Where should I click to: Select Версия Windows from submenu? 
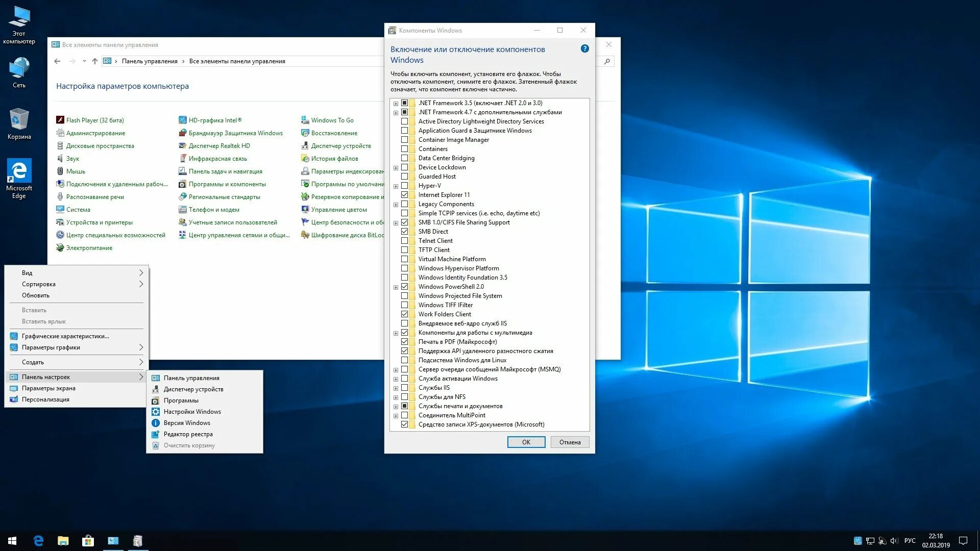pyautogui.click(x=205, y=423)
